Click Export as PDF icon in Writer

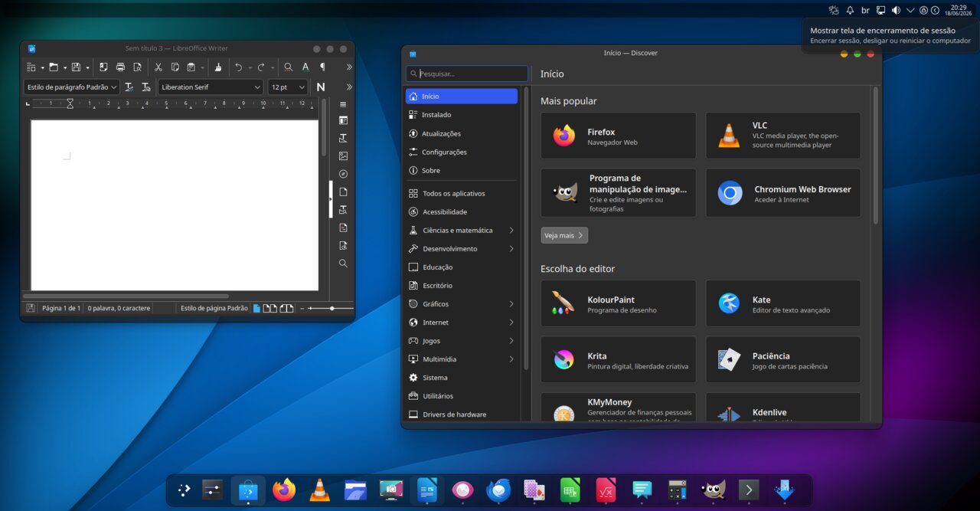103,67
